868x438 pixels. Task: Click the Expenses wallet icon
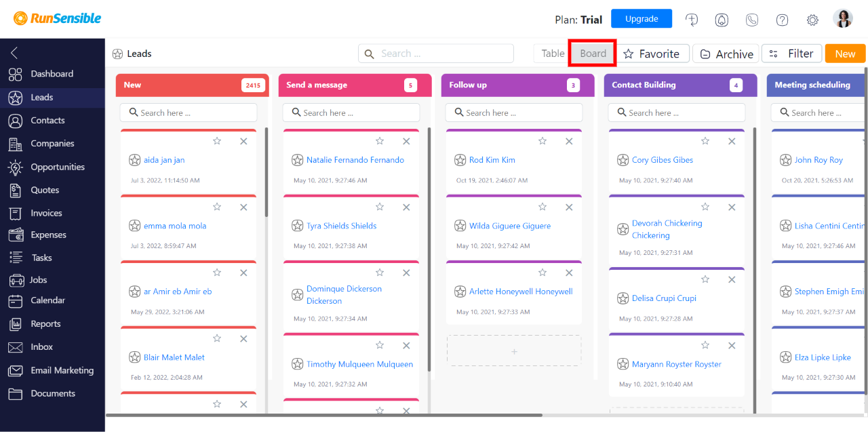pyautogui.click(x=16, y=235)
